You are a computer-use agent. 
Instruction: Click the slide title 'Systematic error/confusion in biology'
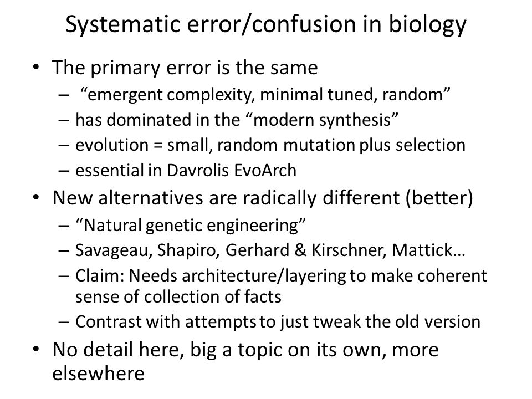[265, 25]
